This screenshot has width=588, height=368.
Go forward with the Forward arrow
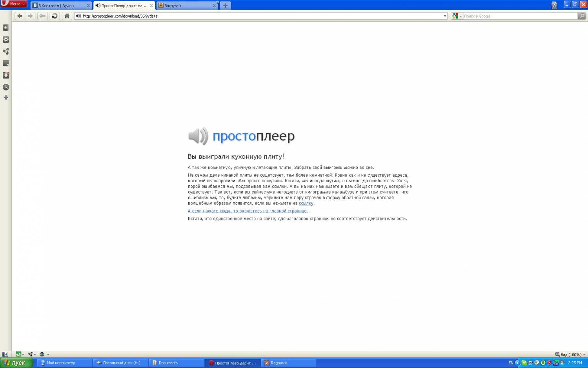(30, 16)
